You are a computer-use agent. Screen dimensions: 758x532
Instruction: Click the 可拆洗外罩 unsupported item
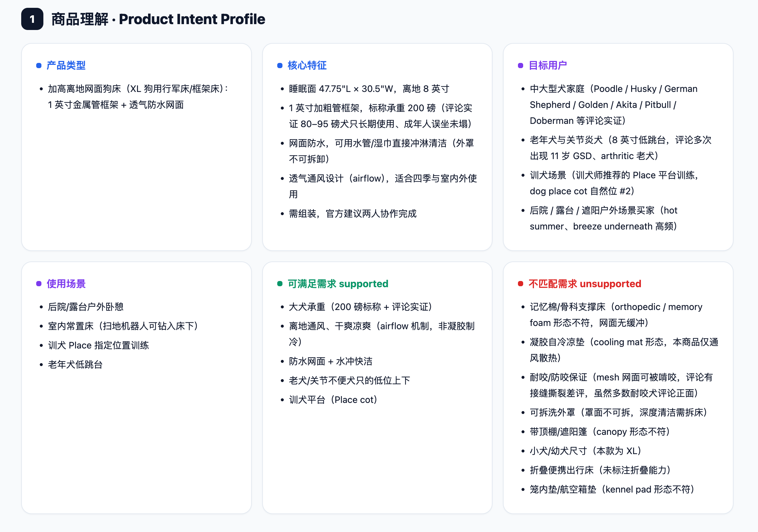(x=619, y=413)
